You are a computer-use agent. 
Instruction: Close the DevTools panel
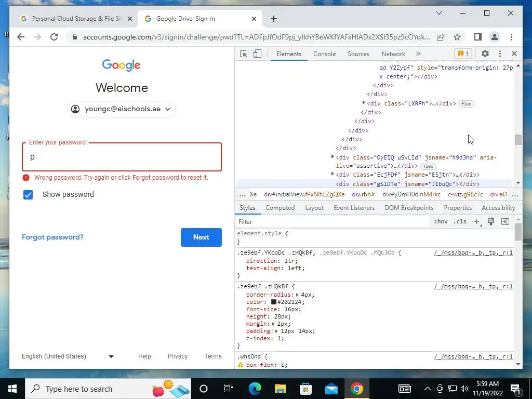(514, 54)
